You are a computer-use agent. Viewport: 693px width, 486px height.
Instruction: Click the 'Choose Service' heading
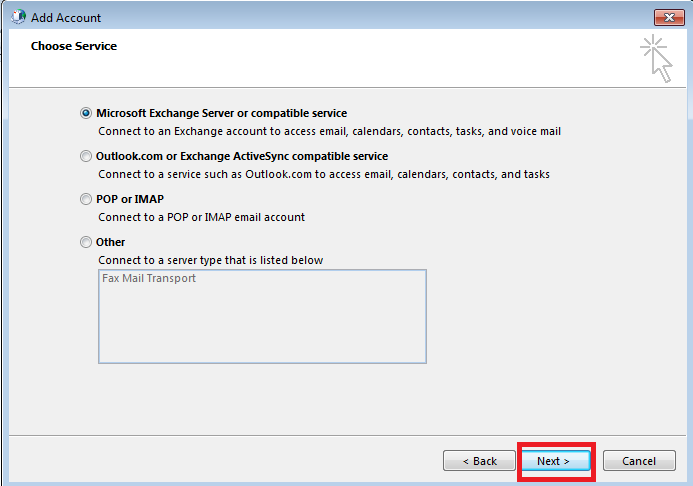tap(74, 46)
